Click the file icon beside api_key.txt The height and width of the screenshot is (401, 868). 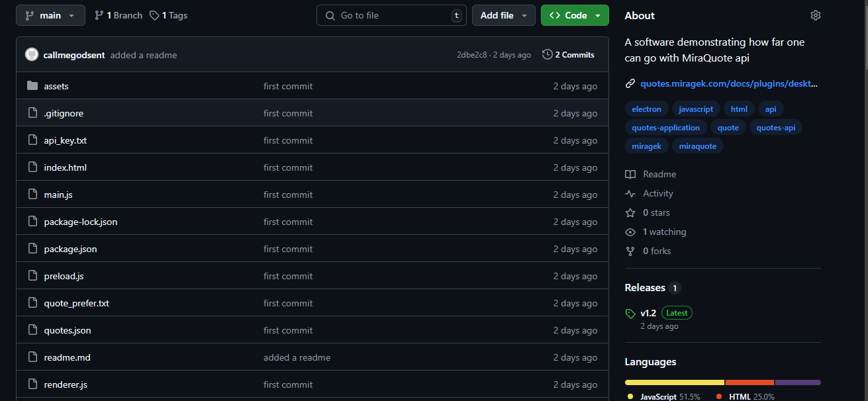pyautogui.click(x=32, y=140)
